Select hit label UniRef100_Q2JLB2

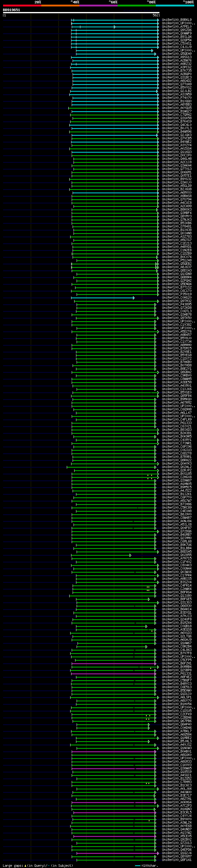coord(177,91)
